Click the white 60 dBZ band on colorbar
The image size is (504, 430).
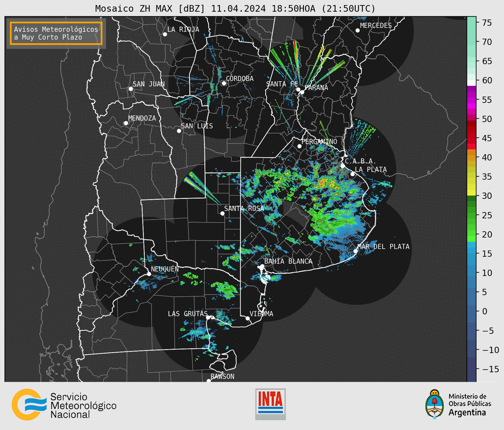click(x=471, y=83)
